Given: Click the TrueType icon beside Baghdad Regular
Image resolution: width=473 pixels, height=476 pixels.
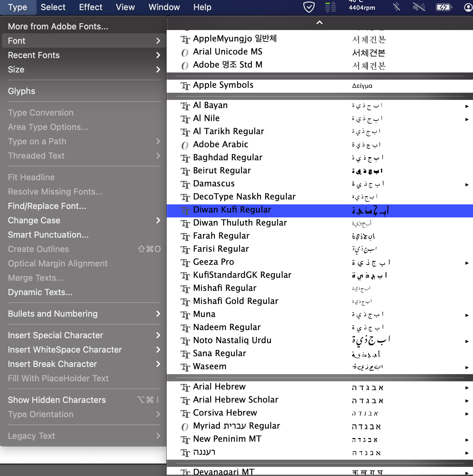Looking at the screenshot, I should click(x=185, y=158).
